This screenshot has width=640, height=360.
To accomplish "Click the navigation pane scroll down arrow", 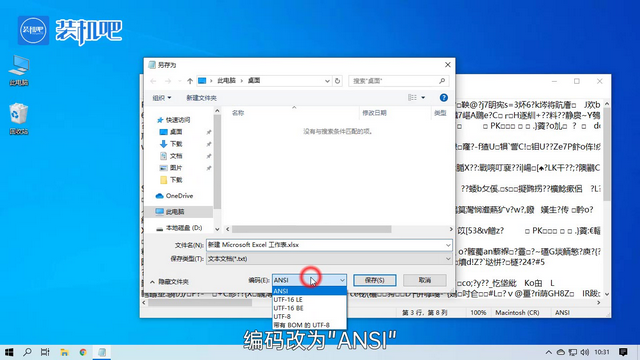I will pos(217,229).
